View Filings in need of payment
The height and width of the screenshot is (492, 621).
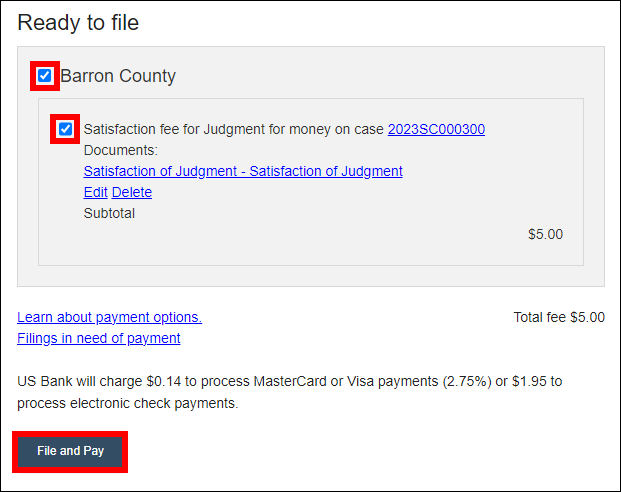point(98,338)
